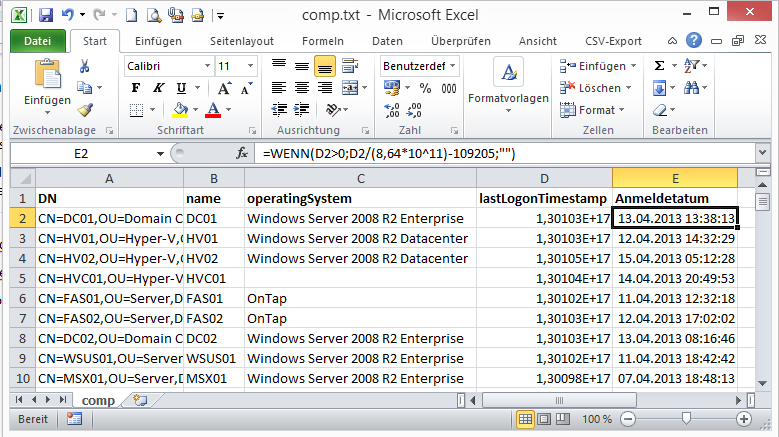Save the workbook with the floppy disk icon

coord(46,15)
